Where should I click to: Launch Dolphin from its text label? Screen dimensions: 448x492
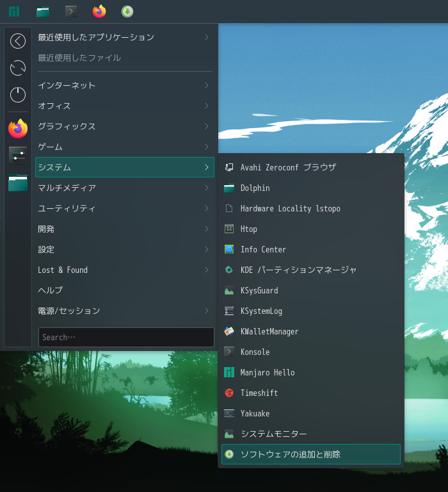pyautogui.click(x=255, y=188)
